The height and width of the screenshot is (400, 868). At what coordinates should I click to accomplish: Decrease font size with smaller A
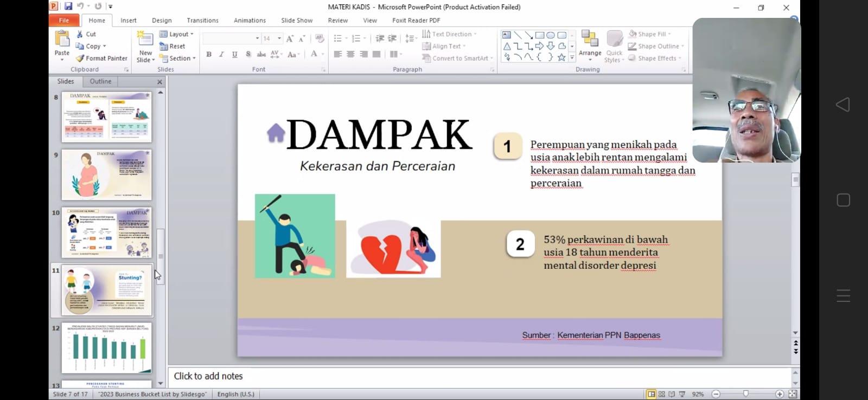[x=302, y=38]
